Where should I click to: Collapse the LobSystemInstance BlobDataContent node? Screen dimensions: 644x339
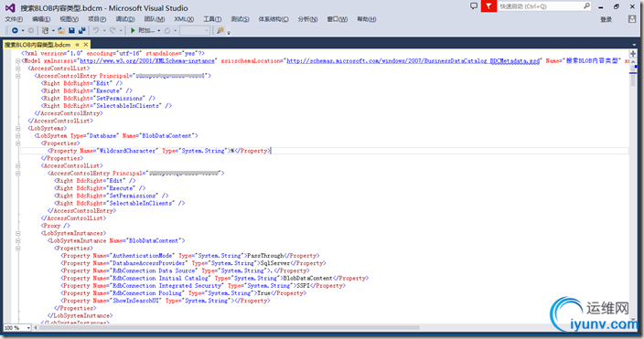click(x=17, y=240)
